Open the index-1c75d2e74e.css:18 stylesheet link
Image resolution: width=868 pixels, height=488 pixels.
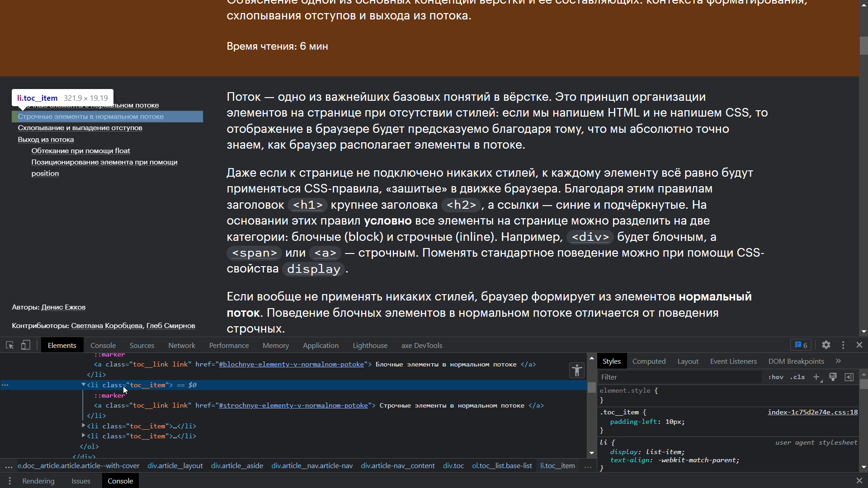click(812, 412)
